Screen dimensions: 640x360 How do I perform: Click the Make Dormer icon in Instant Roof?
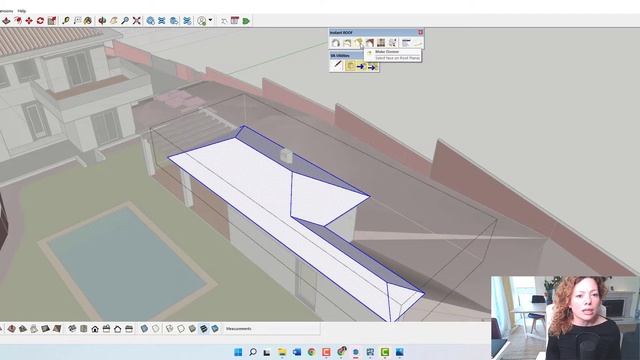[x=358, y=42]
